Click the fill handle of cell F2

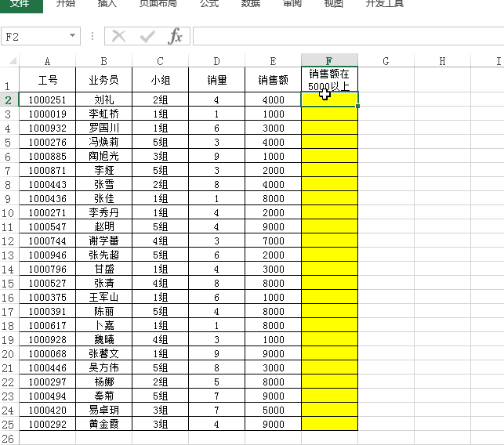357,106
